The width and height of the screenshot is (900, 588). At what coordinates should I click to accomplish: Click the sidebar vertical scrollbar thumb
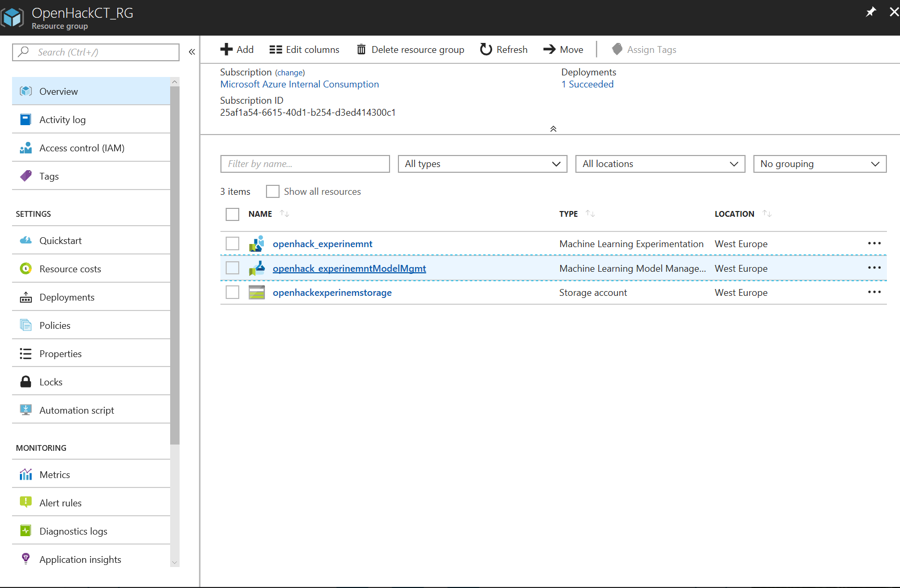[175, 265]
